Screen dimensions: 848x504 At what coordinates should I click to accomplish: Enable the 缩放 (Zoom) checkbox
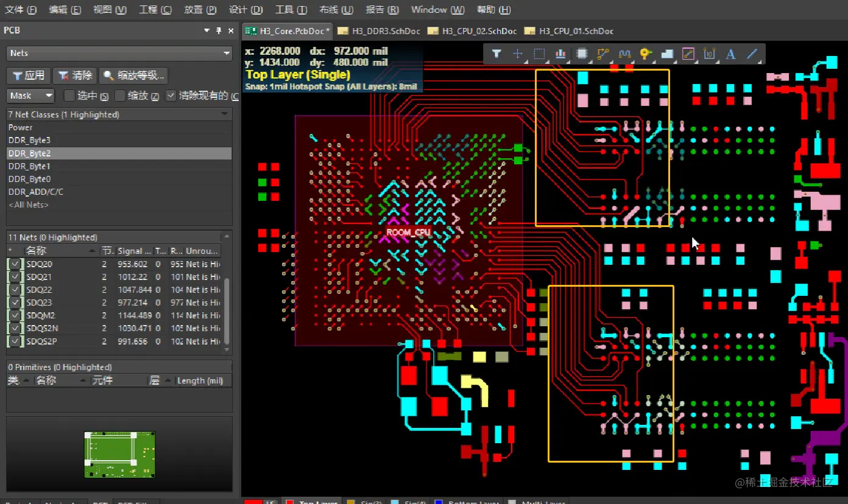(x=120, y=96)
